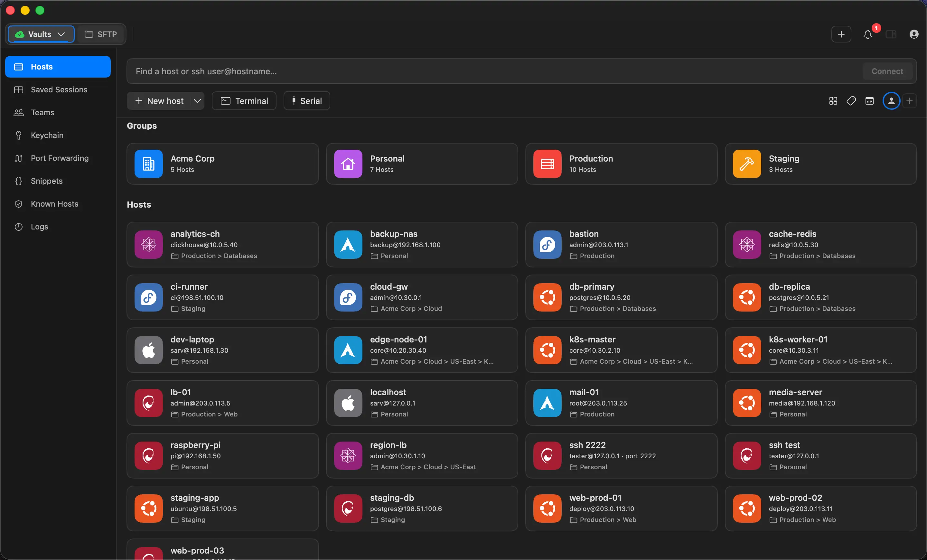927x560 pixels.
Task: Click the highlighted user avatar filter
Action: [x=891, y=101]
